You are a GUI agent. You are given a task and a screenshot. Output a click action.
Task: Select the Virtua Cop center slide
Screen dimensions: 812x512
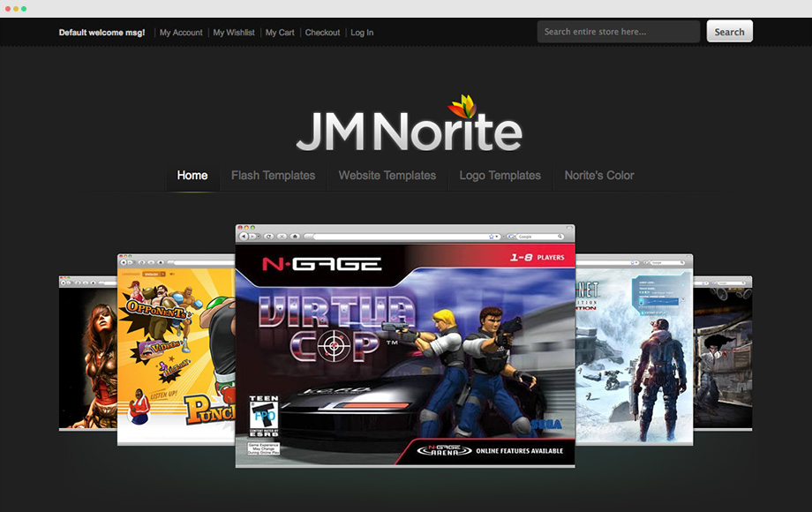pyautogui.click(x=405, y=346)
